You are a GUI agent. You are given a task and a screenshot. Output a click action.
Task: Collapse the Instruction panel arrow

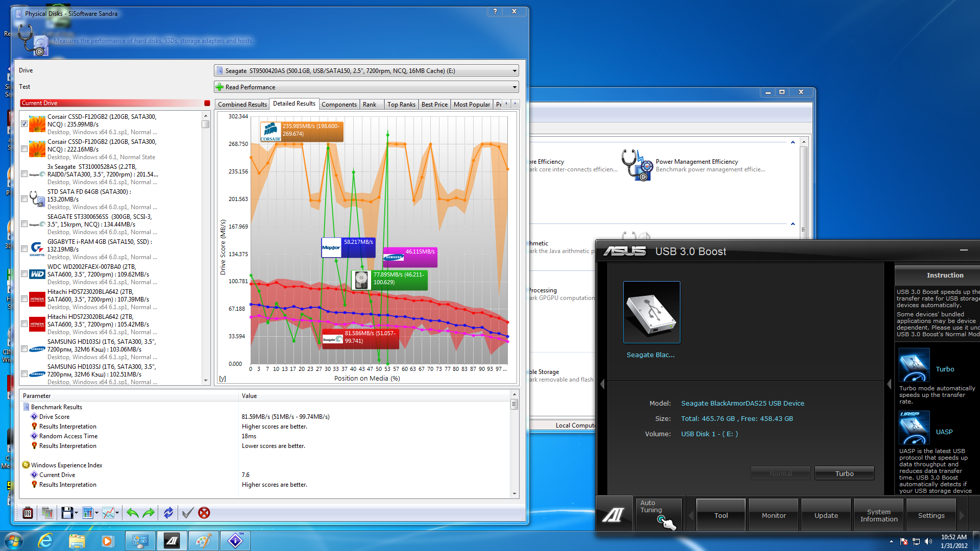889,384
